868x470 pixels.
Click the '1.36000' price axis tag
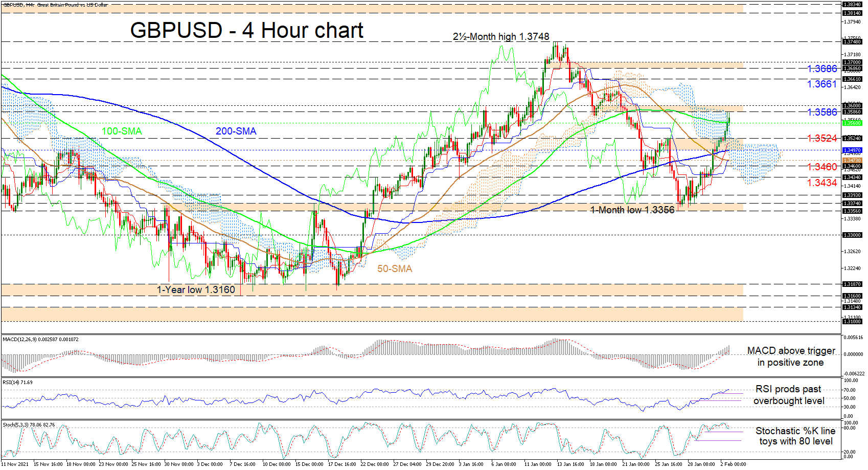pyautogui.click(x=852, y=106)
